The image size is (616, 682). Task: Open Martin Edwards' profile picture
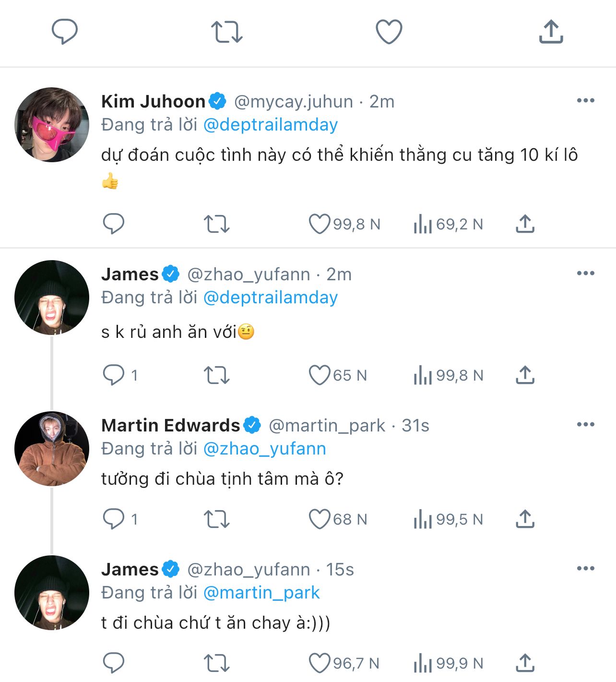[x=52, y=448]
